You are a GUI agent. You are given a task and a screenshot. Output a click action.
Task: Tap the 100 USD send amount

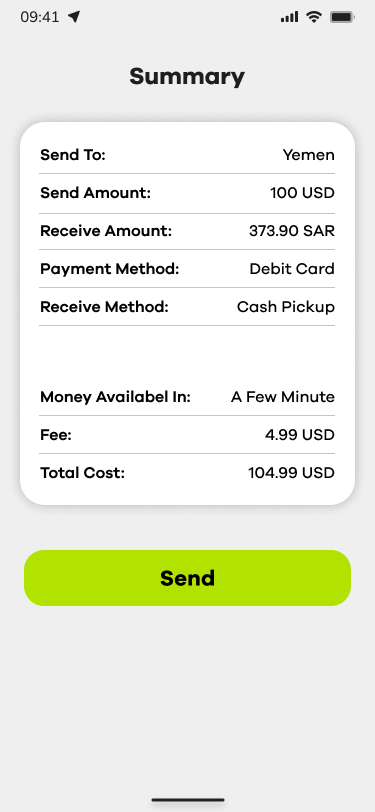[x=302, y=193]
